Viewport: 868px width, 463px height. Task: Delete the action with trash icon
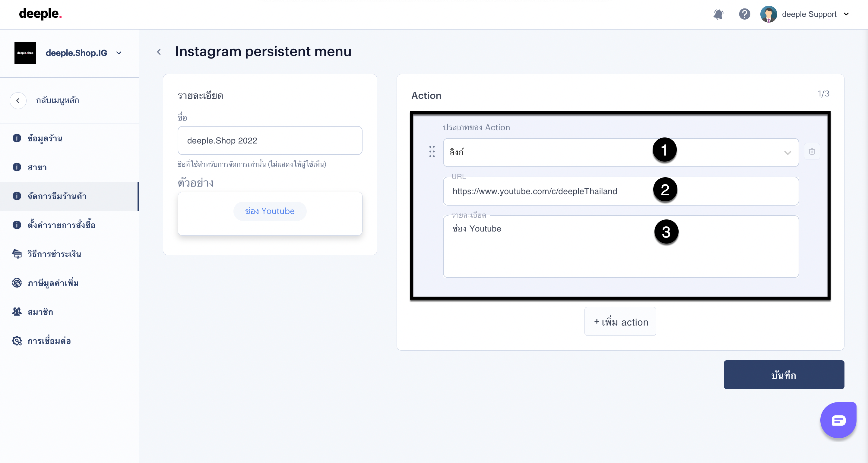(x=812, y=152)
